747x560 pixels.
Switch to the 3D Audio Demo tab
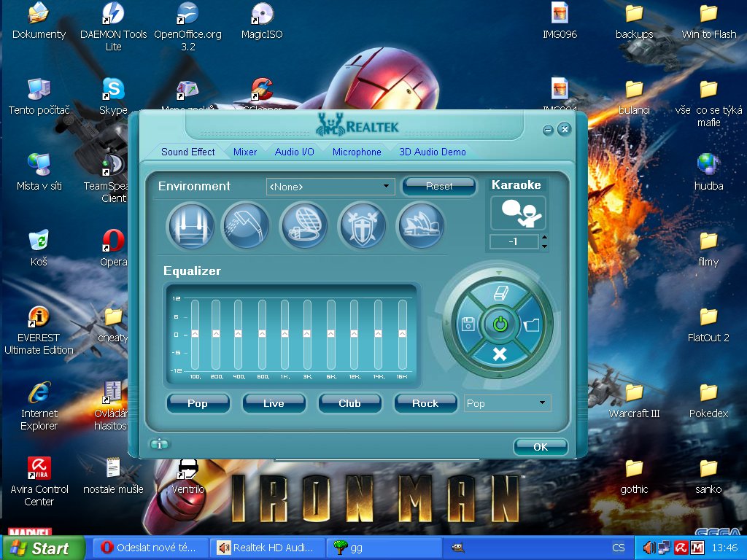pos(432,152)
